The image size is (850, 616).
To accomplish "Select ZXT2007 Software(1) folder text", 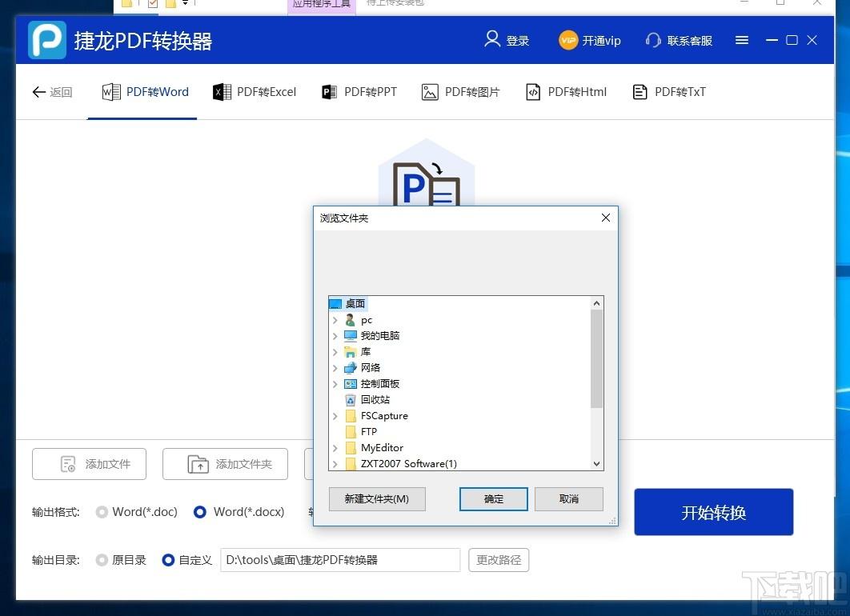I will point(409,464).
